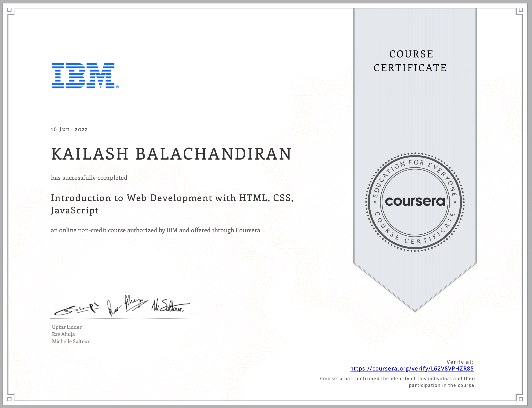The image size is (532, 408).
Task: Click the 'authorized by IBM' description line
Action: click(155, 230)
